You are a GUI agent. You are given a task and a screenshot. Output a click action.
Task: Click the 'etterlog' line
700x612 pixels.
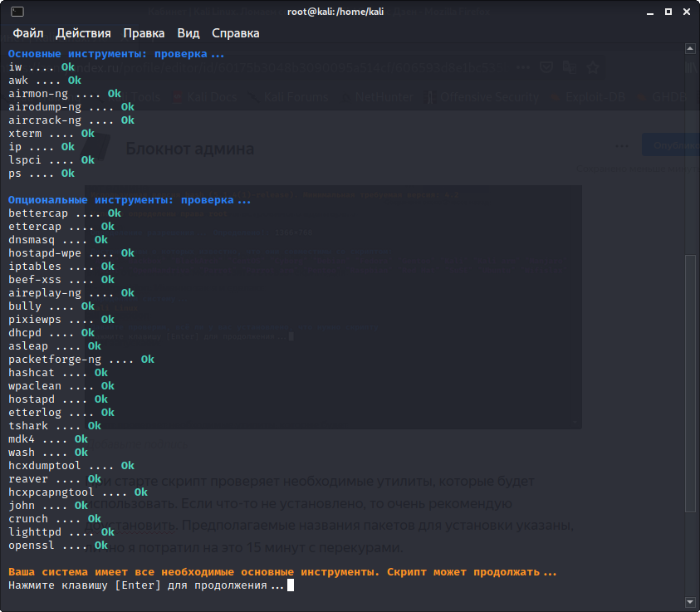click(x=61, y=413)
